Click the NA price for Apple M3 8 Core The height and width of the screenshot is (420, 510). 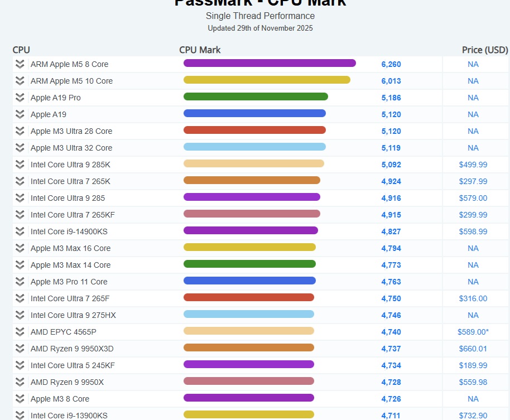[x=473, y=399]
